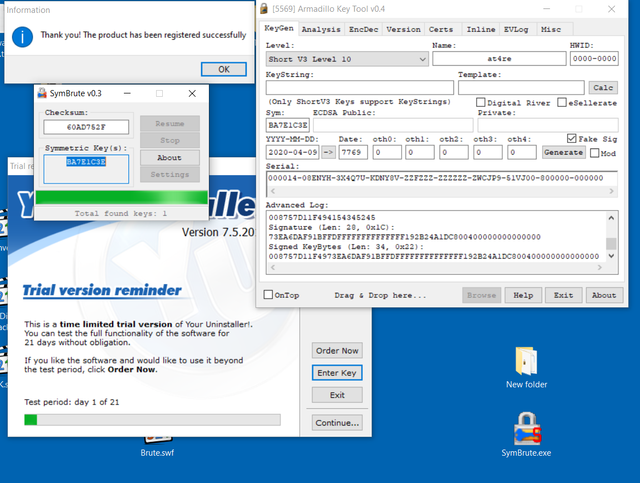Click Order Now in trial reminder
This screenshot has width=640, height=483.
tap(337, 351)
